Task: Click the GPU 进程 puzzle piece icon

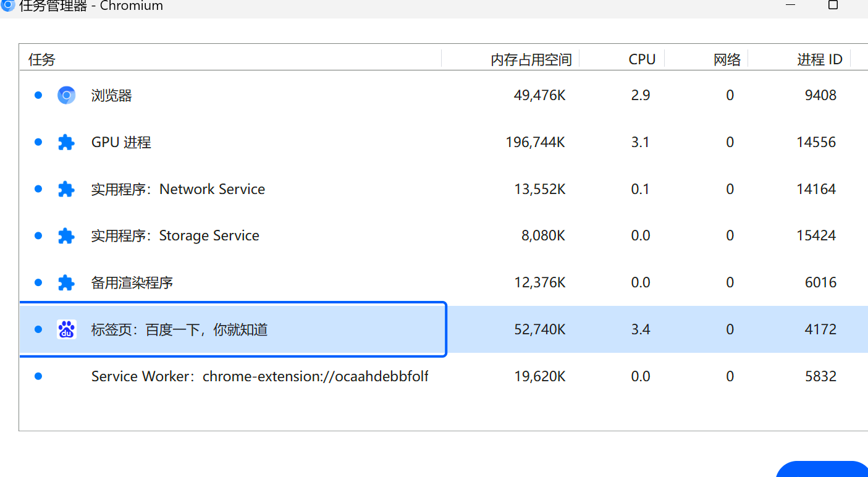Action: 66,142
